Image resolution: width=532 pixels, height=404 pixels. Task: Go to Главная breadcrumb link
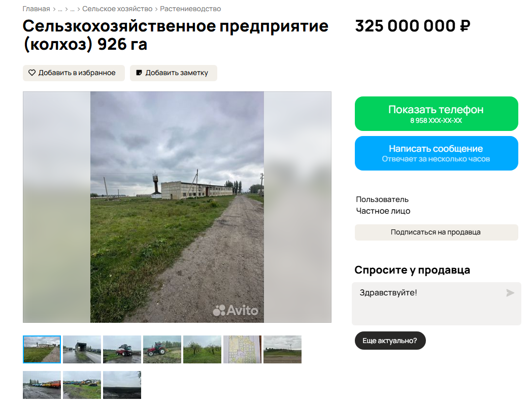36,9
